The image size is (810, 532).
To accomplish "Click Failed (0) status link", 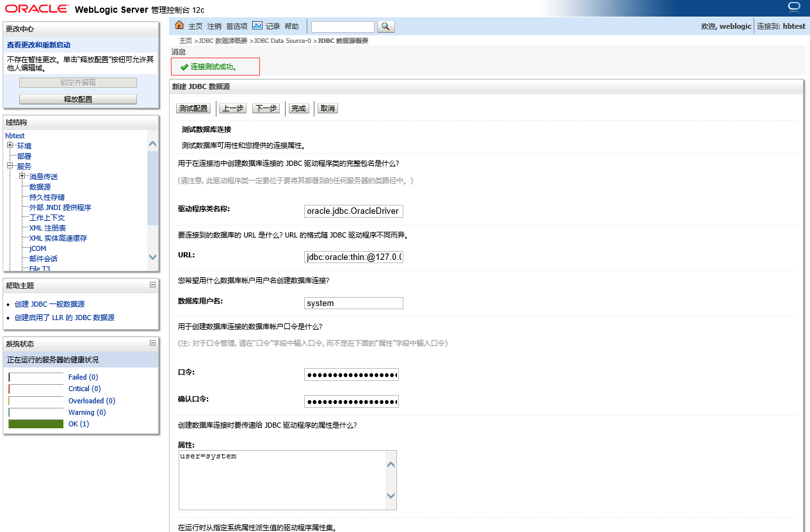I will click(x=83, y=377).
